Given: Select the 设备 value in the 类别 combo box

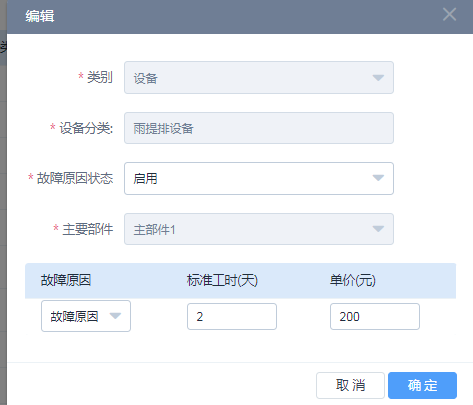Looking at the screenshot, I should pos(259,78).
